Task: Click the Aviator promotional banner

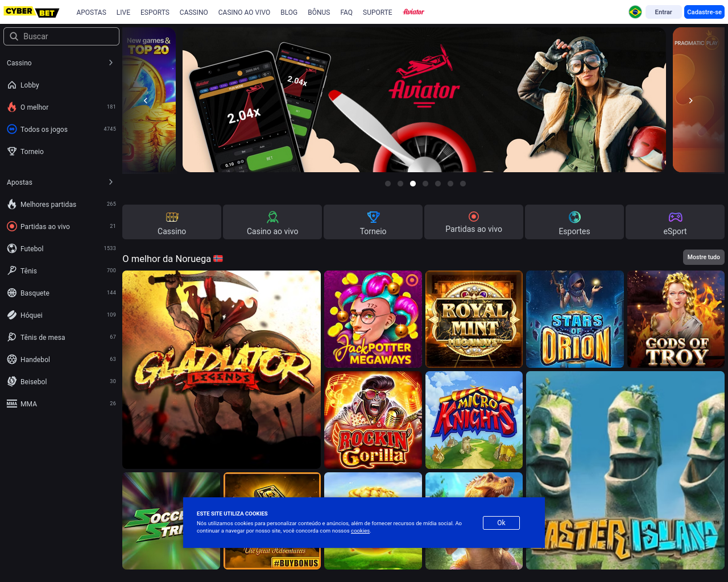Action: (x=424, y=100)
